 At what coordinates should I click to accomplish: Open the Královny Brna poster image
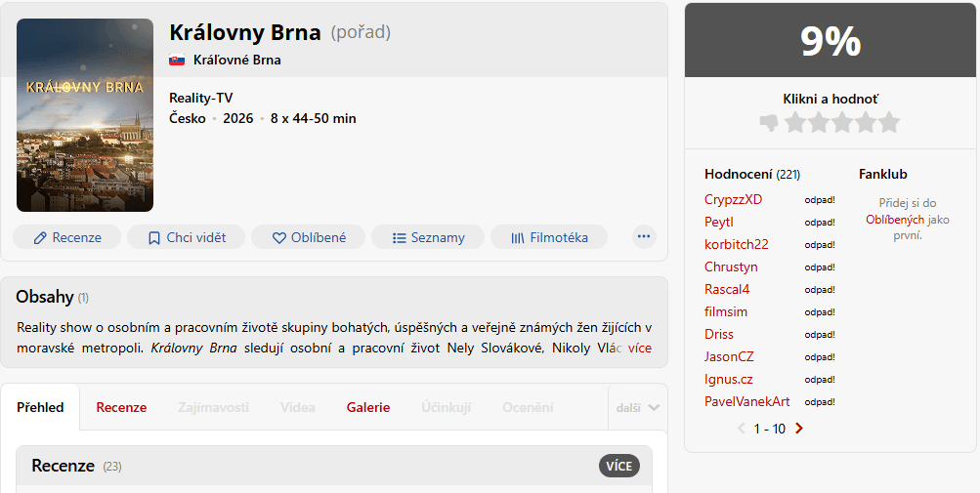pos(85,115)
